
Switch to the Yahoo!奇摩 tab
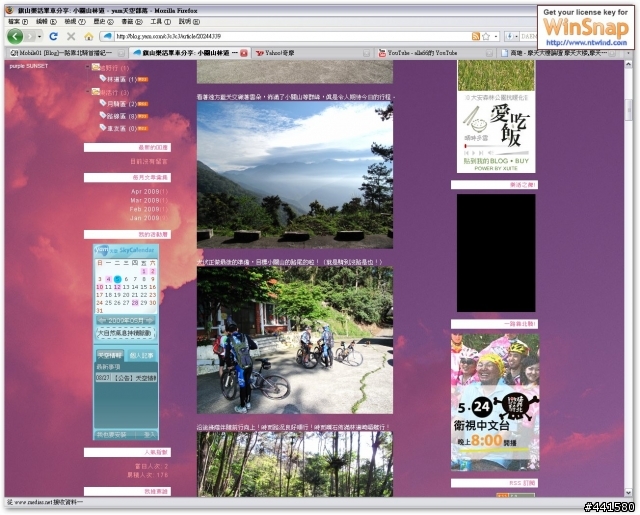(x=310, y=53)
